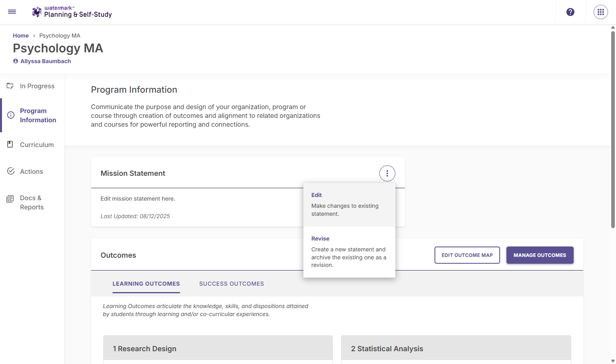Click the 'Program Information' page heading
Screen dimensions: 616x364
coord(134,90)
